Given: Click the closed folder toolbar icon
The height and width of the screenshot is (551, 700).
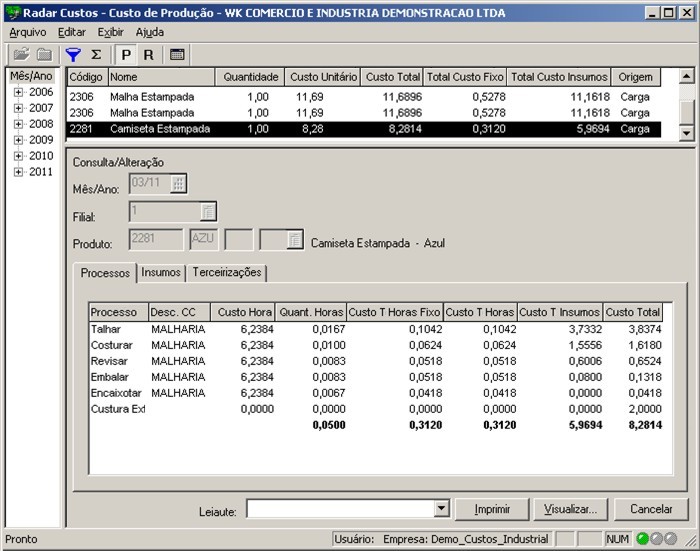Looking at the screenshot, I should coord(44,55).
